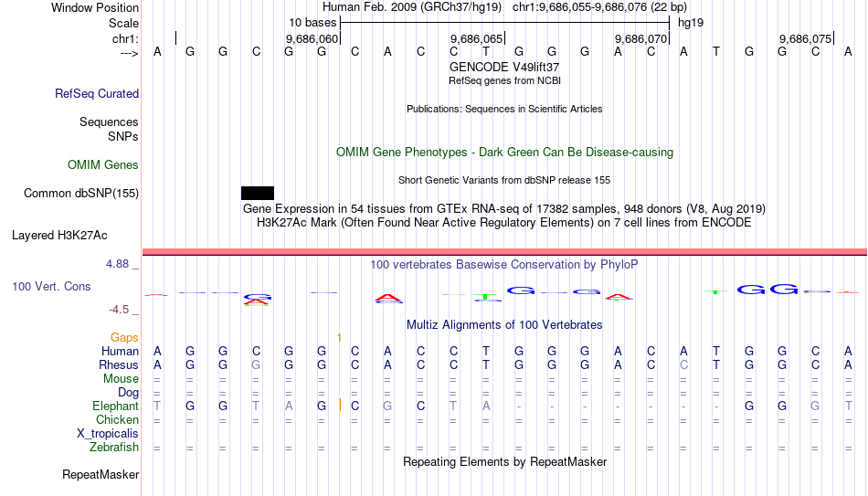
Task: Click the RefSeq Curated track label
Action: [96, 93]
